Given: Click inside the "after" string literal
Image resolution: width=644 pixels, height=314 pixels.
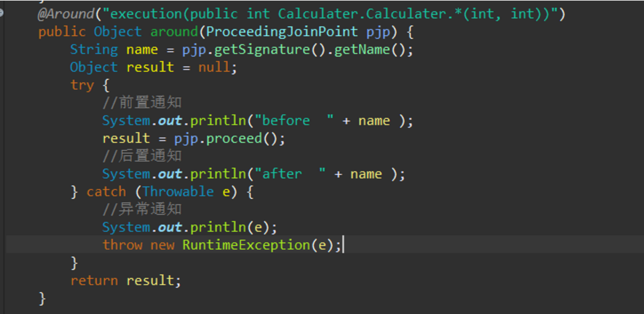Looking at the screenshot, I should 282,174.
